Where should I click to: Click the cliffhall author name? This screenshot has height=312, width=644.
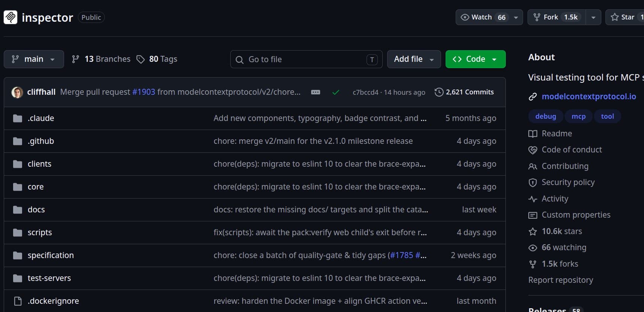pyautogui.click(x=41, y=92)
